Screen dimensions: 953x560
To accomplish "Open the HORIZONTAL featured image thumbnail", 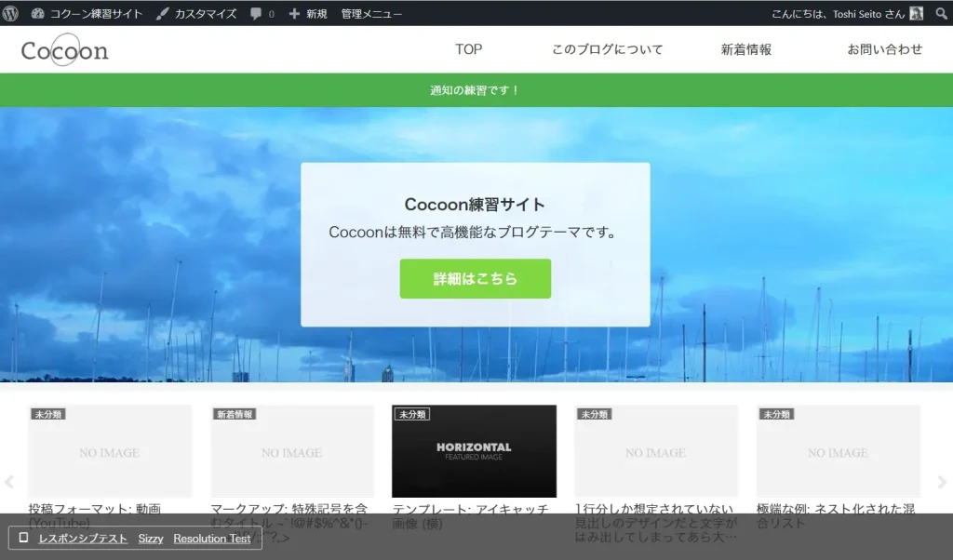I will click(474, 451).
